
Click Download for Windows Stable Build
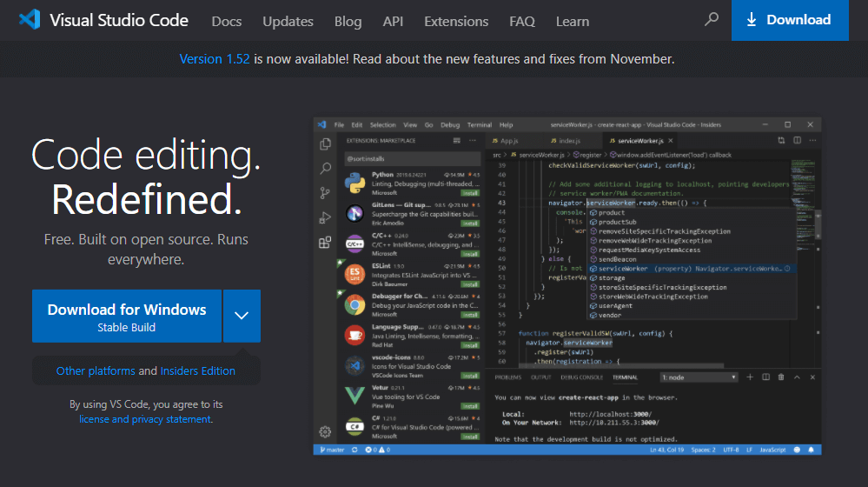coord(127,316)
